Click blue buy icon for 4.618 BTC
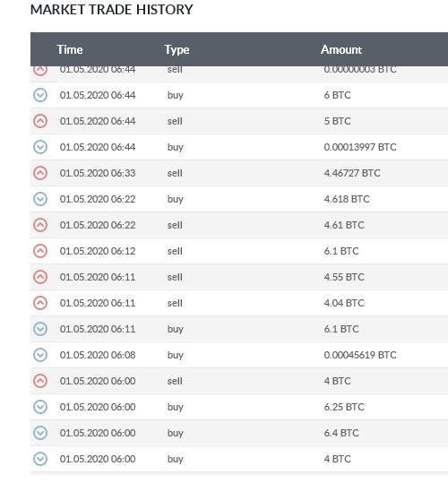Viewport: 448px width, 492px height. tap(40, 199)
